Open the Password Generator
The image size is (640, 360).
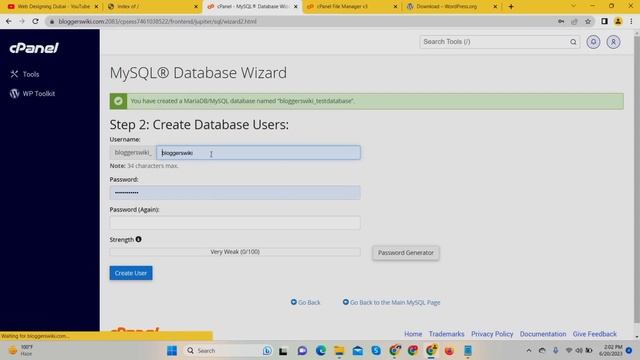(x=406, y=253)
